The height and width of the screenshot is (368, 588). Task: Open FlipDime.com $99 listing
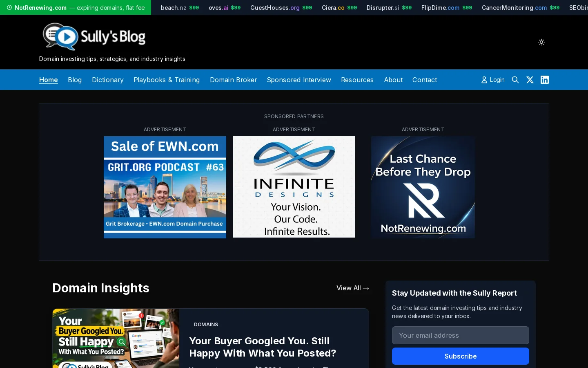(447, 7)
